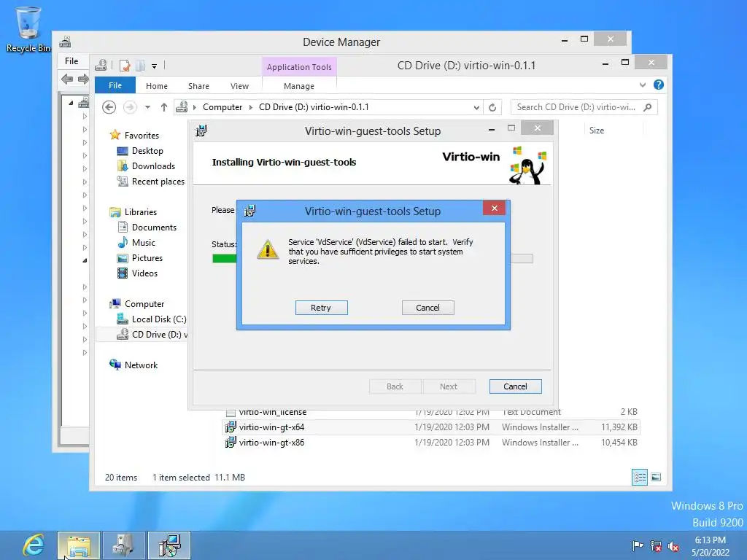Open Explorer Help question mark icon
The width and height of the screenshot is (747, 560).
659,85
